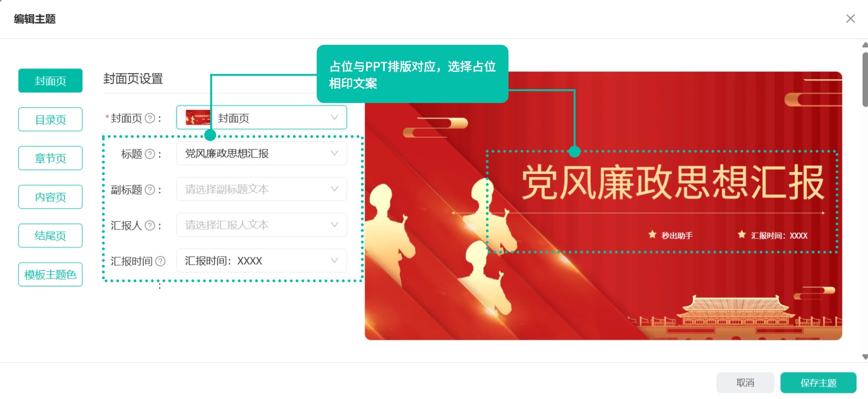Image resolution: width=868 pixels, height=399 pixels.
Task: Open the 内容页 tab
Action: point(50,197)
